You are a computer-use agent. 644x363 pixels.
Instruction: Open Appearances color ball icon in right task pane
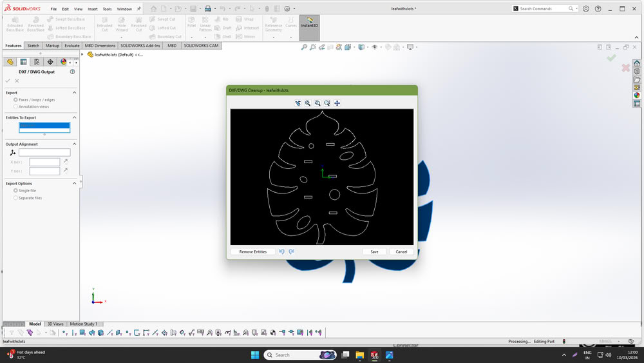[637, 95]
